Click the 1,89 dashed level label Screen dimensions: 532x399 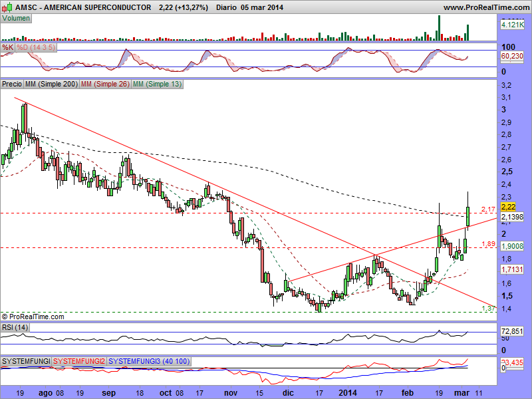point(488,244)
